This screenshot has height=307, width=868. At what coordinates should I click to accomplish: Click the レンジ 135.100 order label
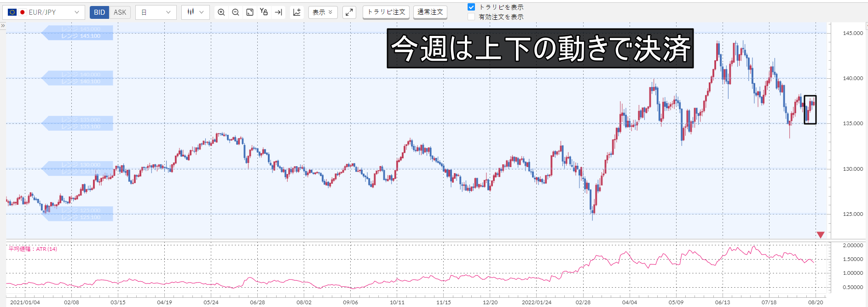click(81, 127)
